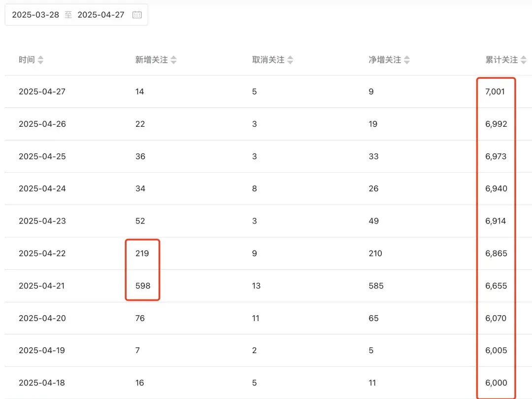This screenshot has width=532, height=399.
Task: Click new follows value 219
Action: click(142, 254)
